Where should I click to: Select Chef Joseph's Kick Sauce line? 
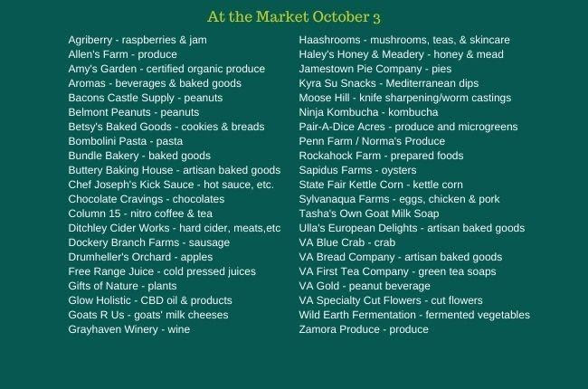coord(171,185)
